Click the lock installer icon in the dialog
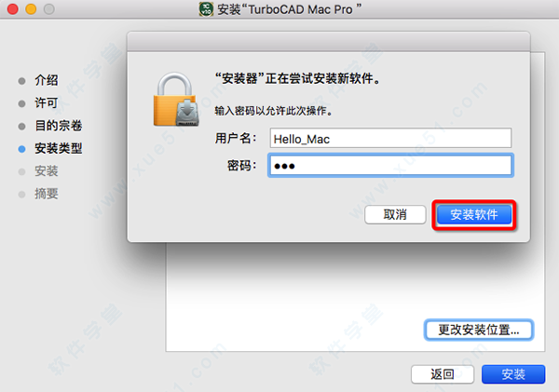Image resolution: width=559 pixels, height=392 pixels. 176,100
